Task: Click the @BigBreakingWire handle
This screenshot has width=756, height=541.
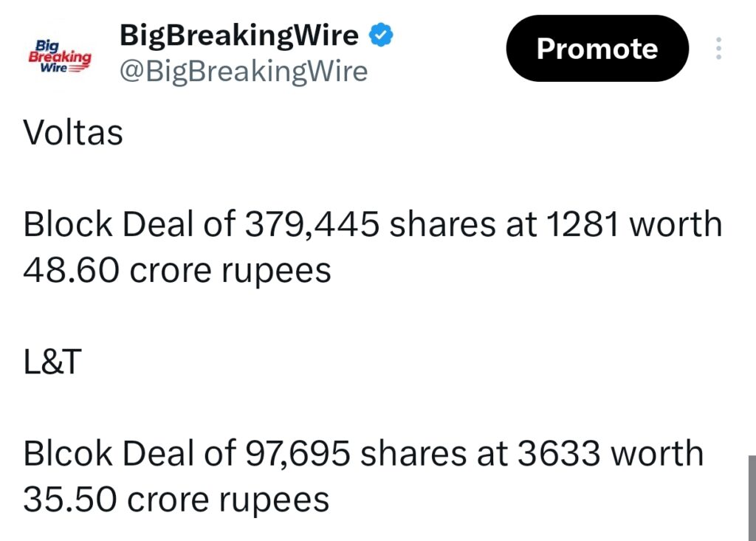Action: (x=244, y=72)
